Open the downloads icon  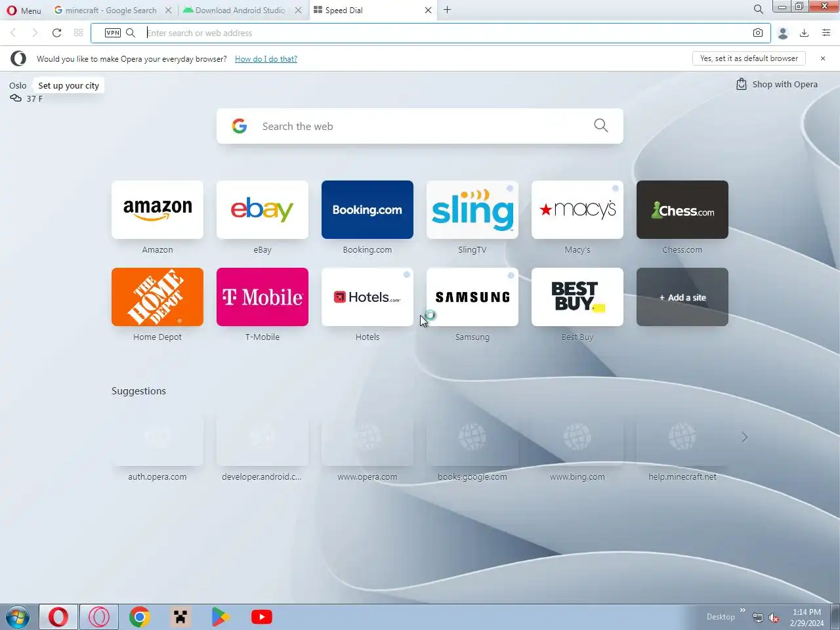pyautogui.click(x=804, y=33)
